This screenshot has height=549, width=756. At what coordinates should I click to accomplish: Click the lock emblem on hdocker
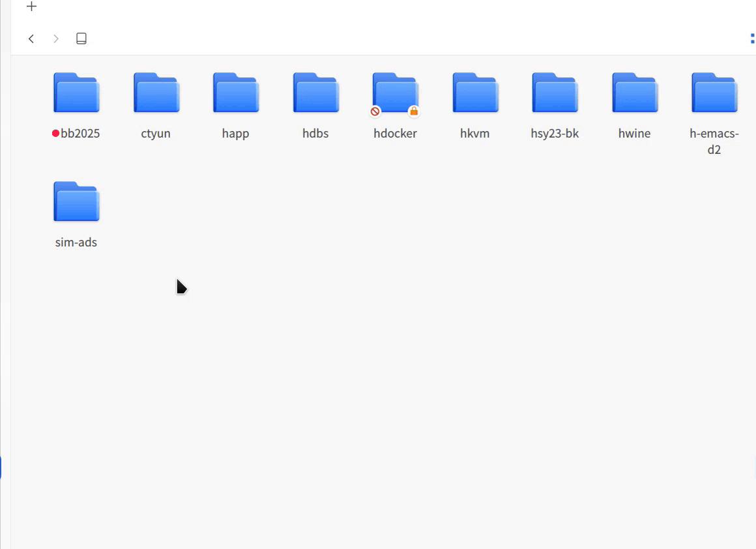coord(414,111)
